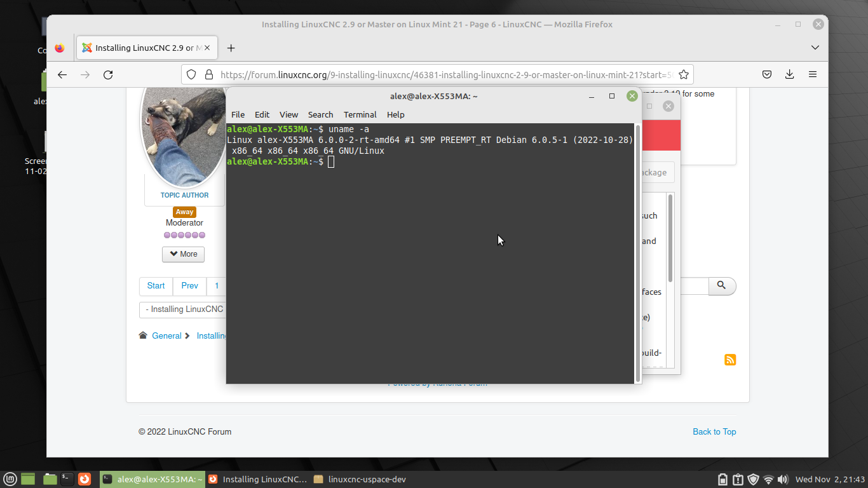
Task: Switch to the alex@alex-X553MA taskbar window
Action: coord(153,479)
